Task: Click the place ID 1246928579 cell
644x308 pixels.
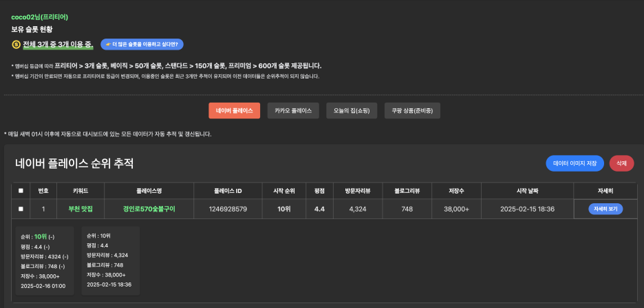Action: (x=228, y=209)
